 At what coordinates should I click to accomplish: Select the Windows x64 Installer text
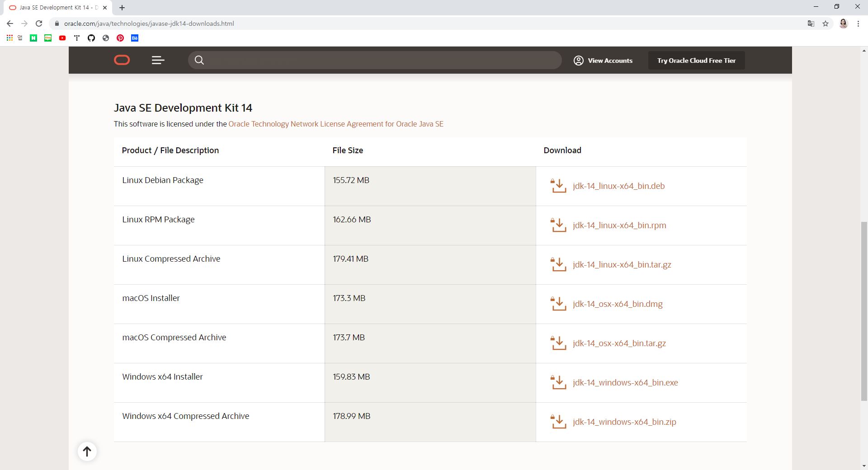tap(162, 376)
